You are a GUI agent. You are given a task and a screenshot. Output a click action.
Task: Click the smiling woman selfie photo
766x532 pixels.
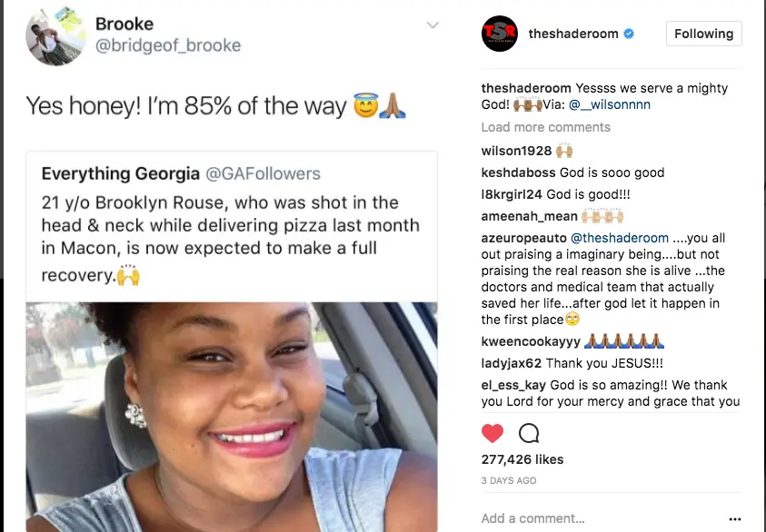(232, 417)
